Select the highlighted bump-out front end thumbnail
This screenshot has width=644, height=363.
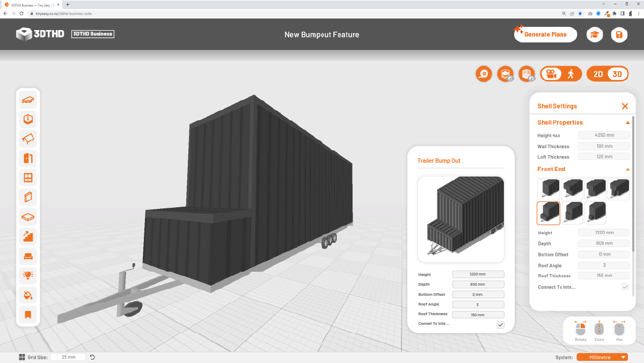point(548,213)
